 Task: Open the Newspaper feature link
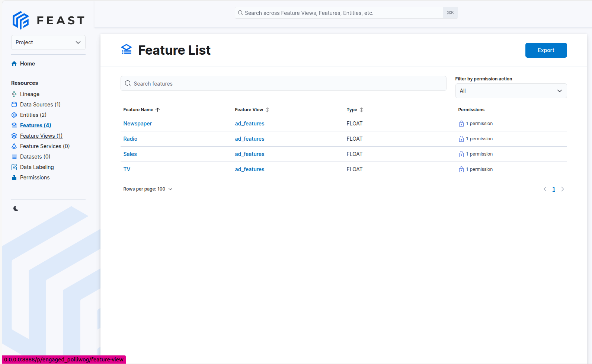pyautogui.click(x=137, y=124)
